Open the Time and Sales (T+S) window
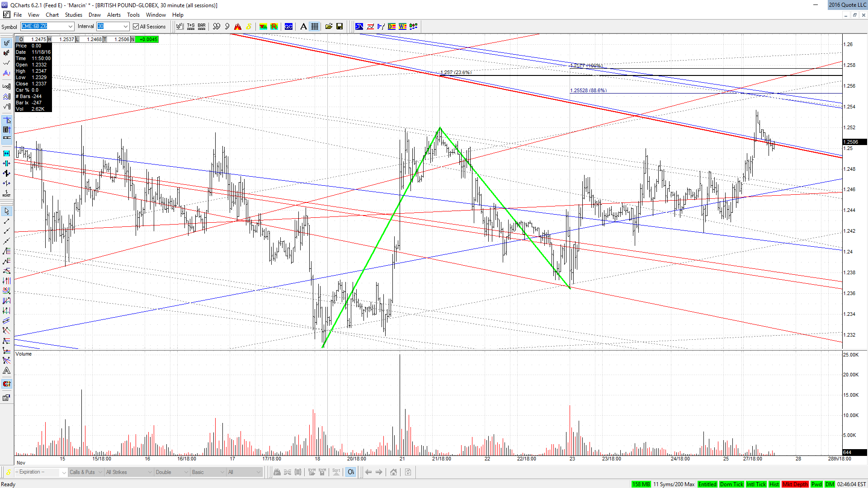Viewport: 868px width, 488px height. tap(191, 27)
